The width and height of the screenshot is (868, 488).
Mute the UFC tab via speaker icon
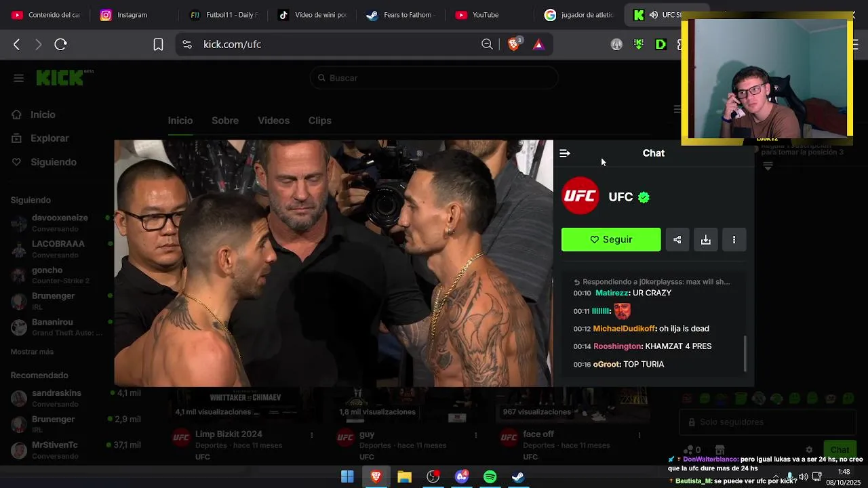pos(654,15)
